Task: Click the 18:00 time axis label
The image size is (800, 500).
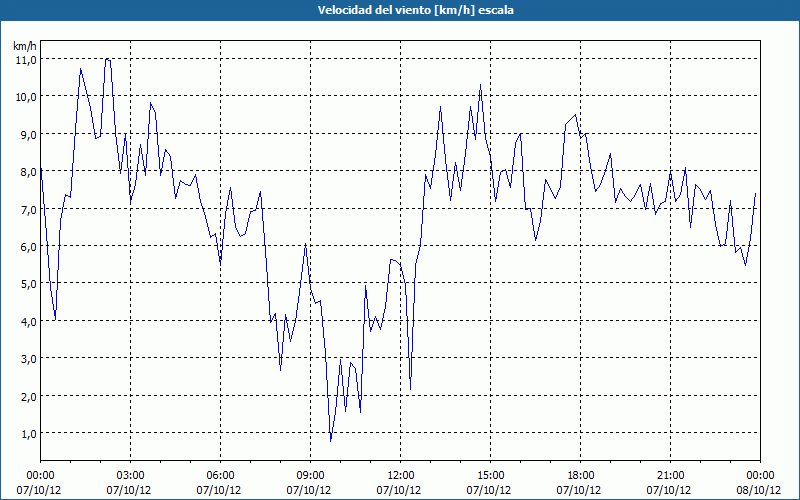Action: pyautogui.click(x=580, y=476)
